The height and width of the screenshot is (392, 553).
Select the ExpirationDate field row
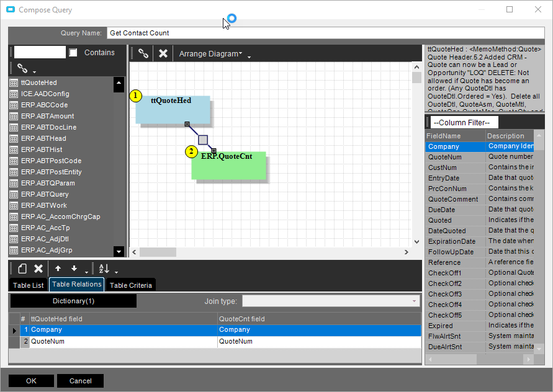tap(479, 241)
